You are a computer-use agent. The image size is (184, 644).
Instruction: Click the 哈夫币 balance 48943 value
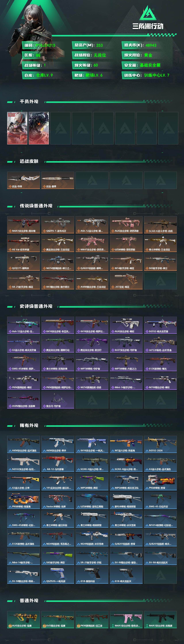coord(151,45)
